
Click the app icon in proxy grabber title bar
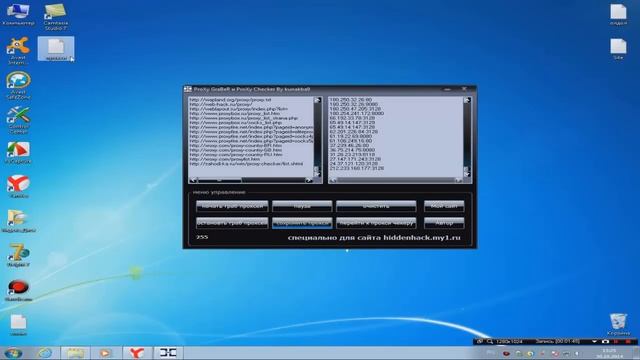(188, 89)
